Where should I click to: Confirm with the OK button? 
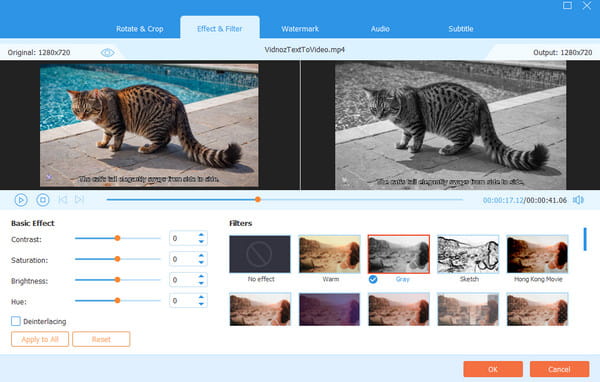pyautogui.click(x=493, y=369)
